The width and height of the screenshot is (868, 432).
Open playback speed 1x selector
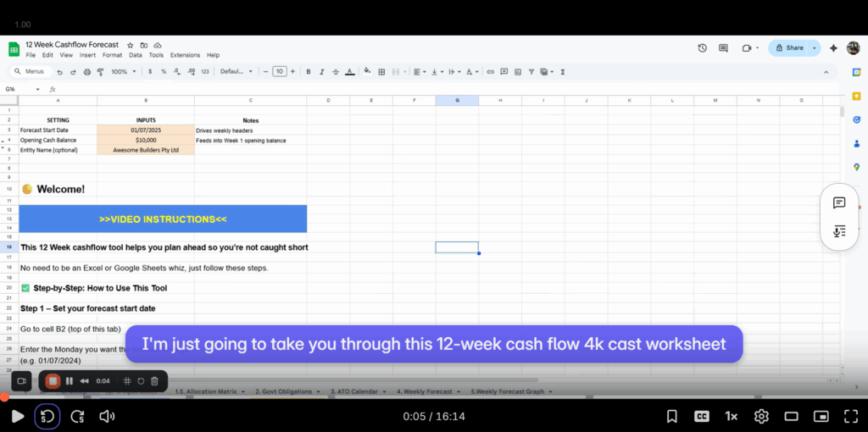pos(731,416)
